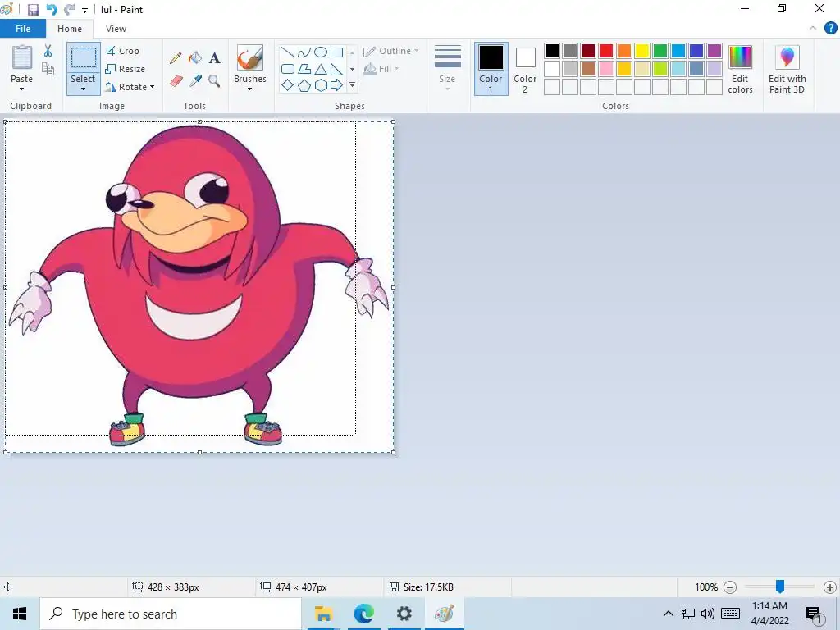The height and width of the screenshot is (630, 840).
Task: Click Edit colors button
Action: click(x=740, y=69)
